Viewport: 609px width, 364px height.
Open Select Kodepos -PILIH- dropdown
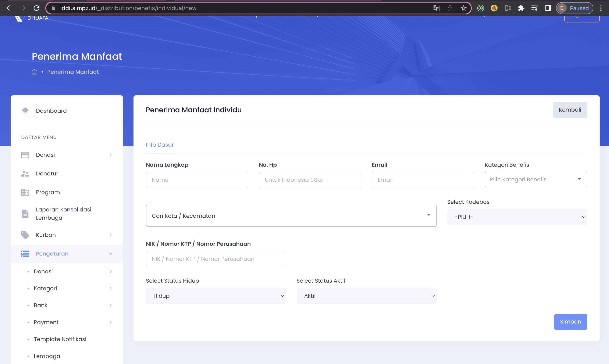click(x=517, y=217)
